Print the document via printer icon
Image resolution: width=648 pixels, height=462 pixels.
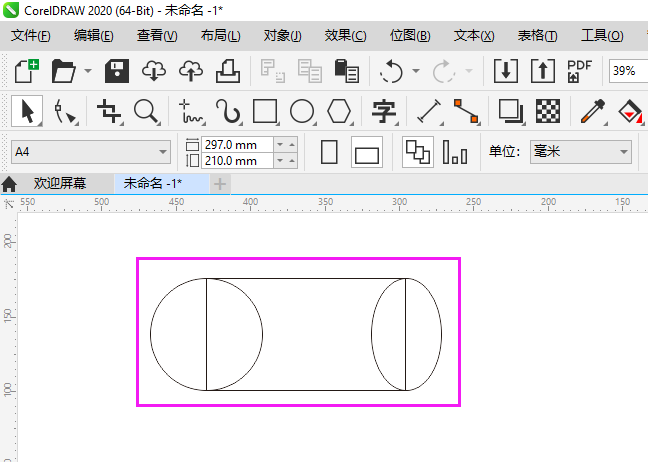pos(228,71)
